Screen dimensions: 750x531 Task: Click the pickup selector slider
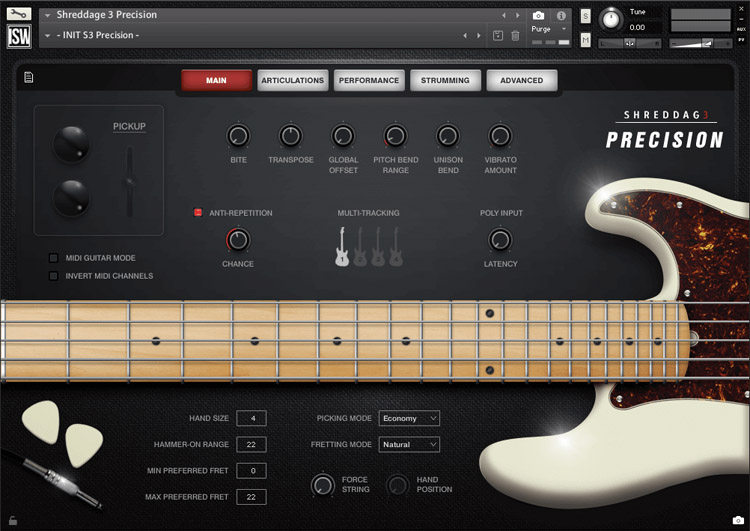[129, 182]
